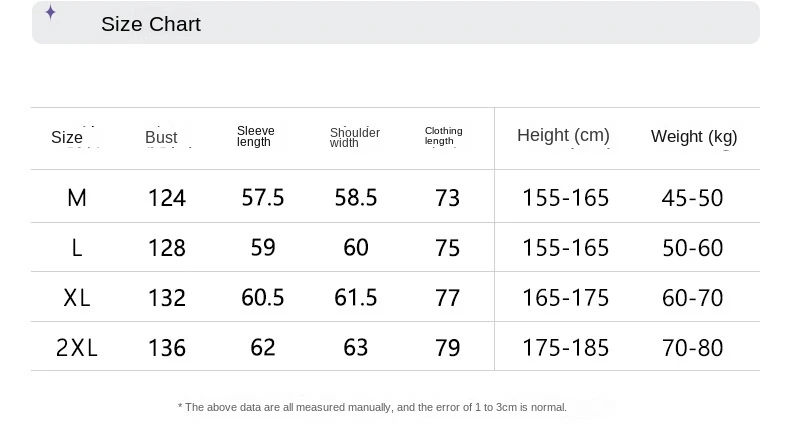Click the weight range 45-50
The width and height of the screenshot is (790, 430).
pos(692,198)
